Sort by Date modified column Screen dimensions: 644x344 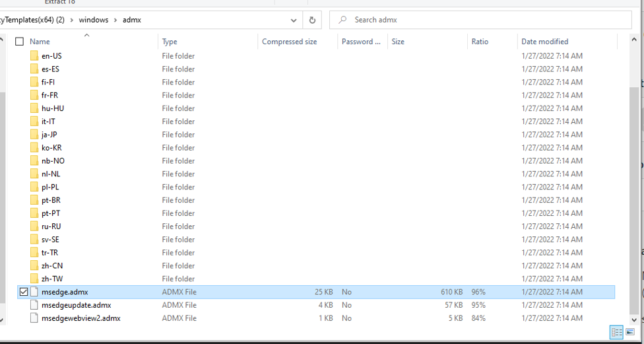coord(544,42)
